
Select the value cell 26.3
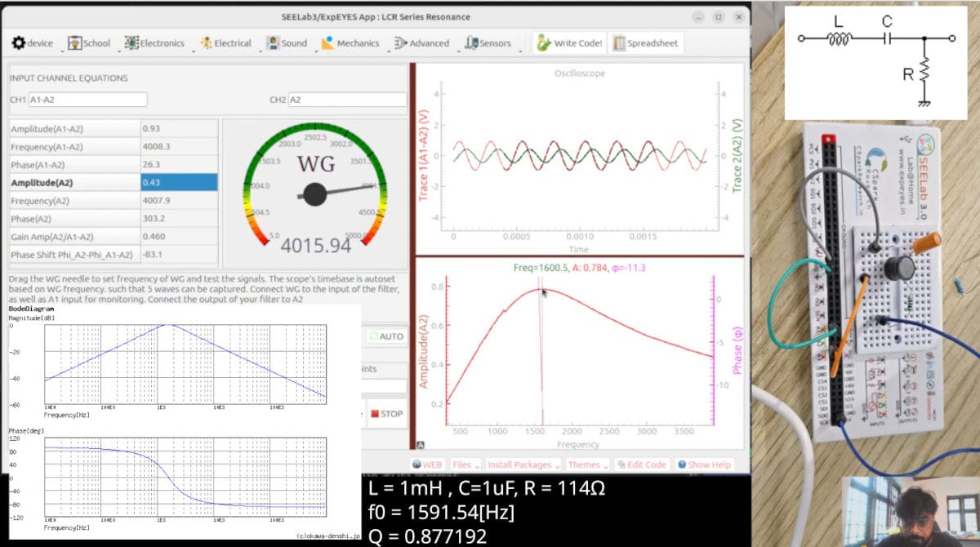tap(179, 165)
